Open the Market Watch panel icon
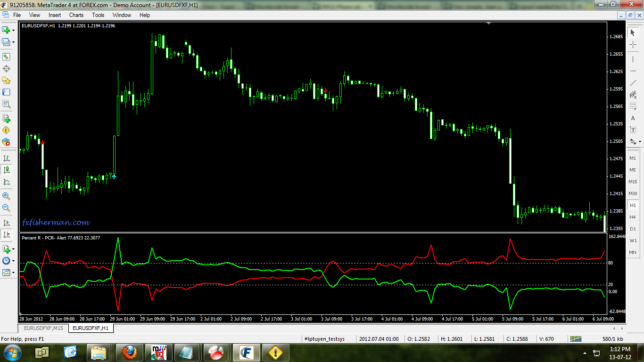This screenshot has width=644, height=362. [x=6, y=57]
